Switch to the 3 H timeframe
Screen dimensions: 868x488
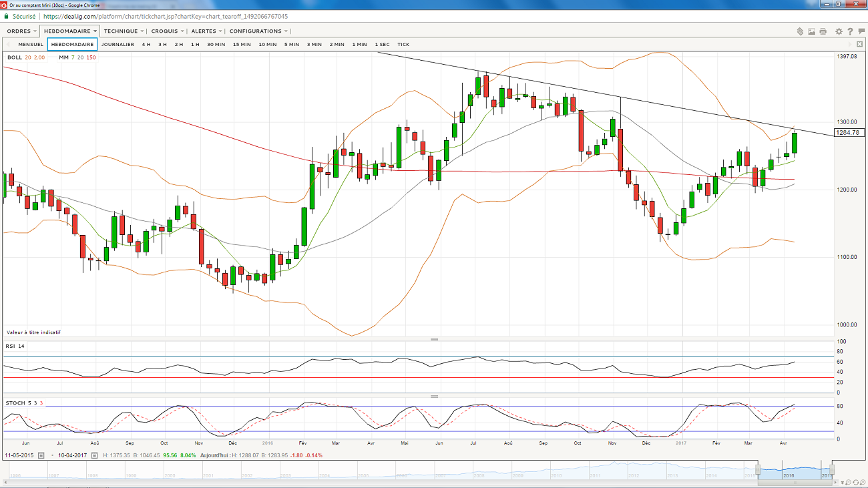coord(162,45)
